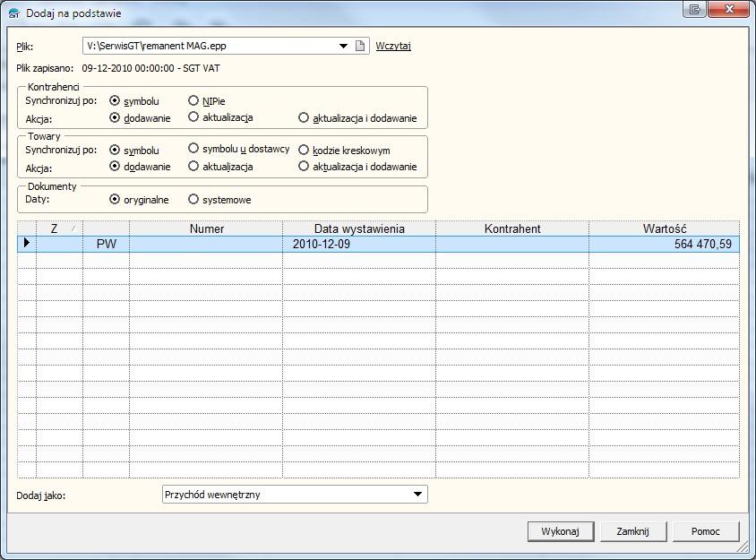Image resolution: width=756 pixels, height=560 pixels.
Task: Click the Numer column header
Action: pos(206,228)
